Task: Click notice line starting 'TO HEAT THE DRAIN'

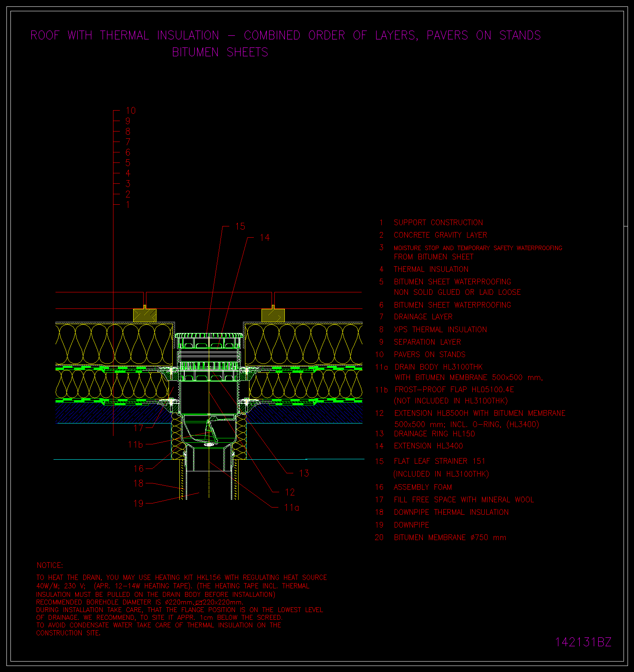Action: click(181, 577)
